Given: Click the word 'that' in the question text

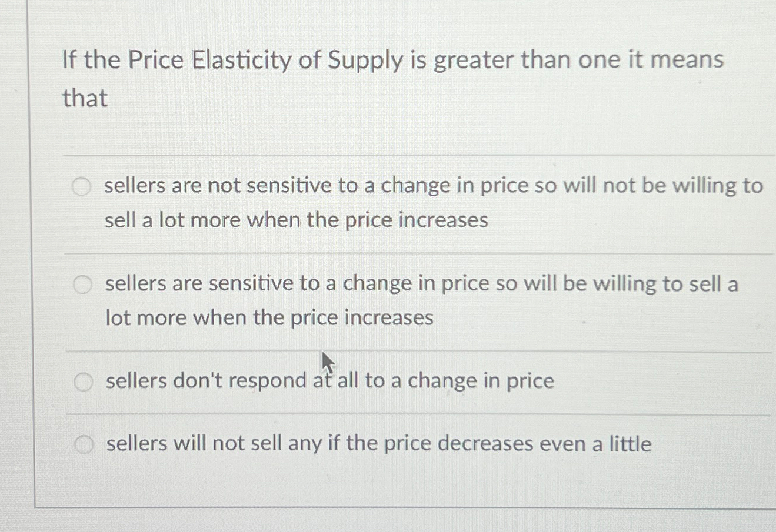Looking at the screenshot, I should (84, 99).
